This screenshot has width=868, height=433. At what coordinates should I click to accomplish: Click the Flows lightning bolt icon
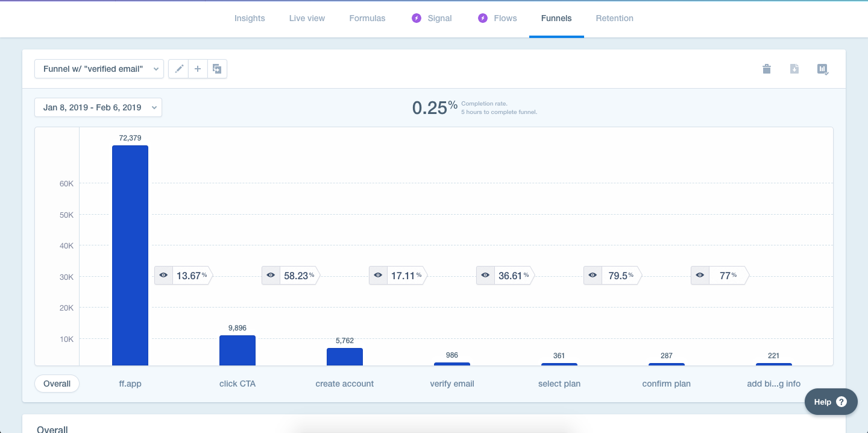(x=482, y=18)
